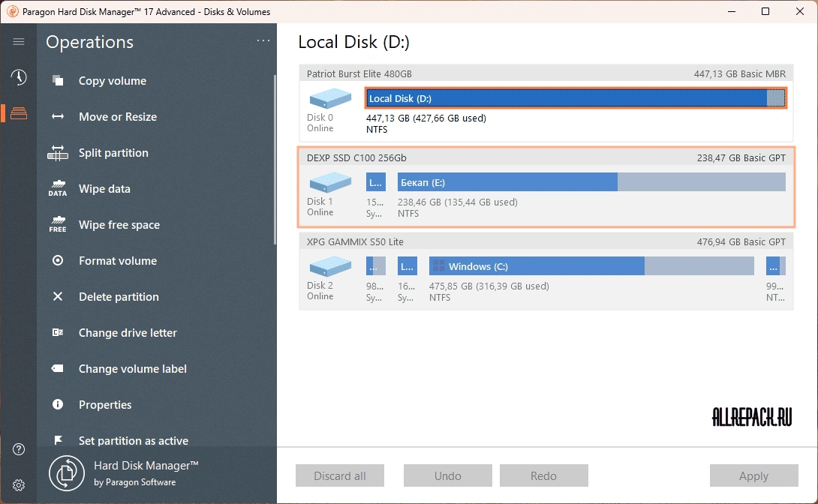Screen dimensions: 818x504
Task: Select last small partition on Disk 2
Action: click(776, 266)
